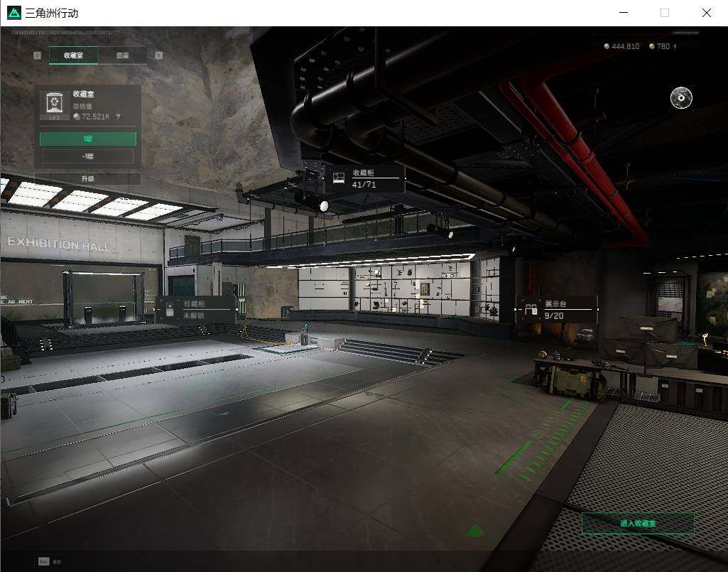Click the green triangle game logo in title bar
This screenshot has height=572, width=728.
[x=14, y=13]
